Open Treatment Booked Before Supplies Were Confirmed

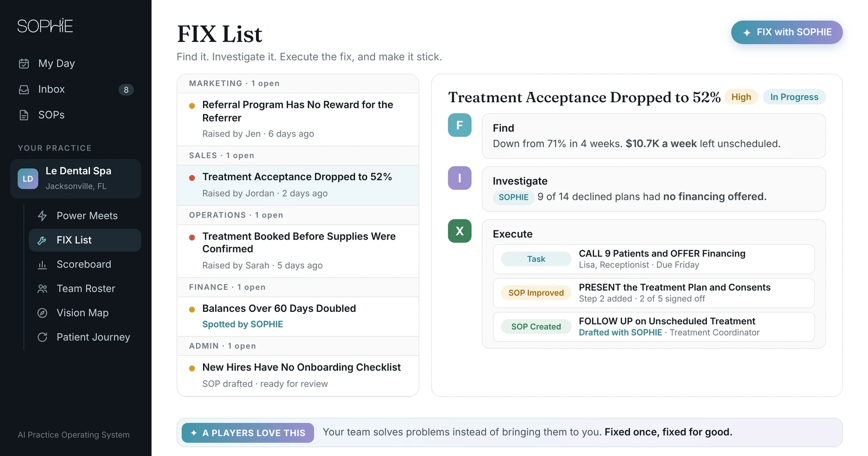298,251
